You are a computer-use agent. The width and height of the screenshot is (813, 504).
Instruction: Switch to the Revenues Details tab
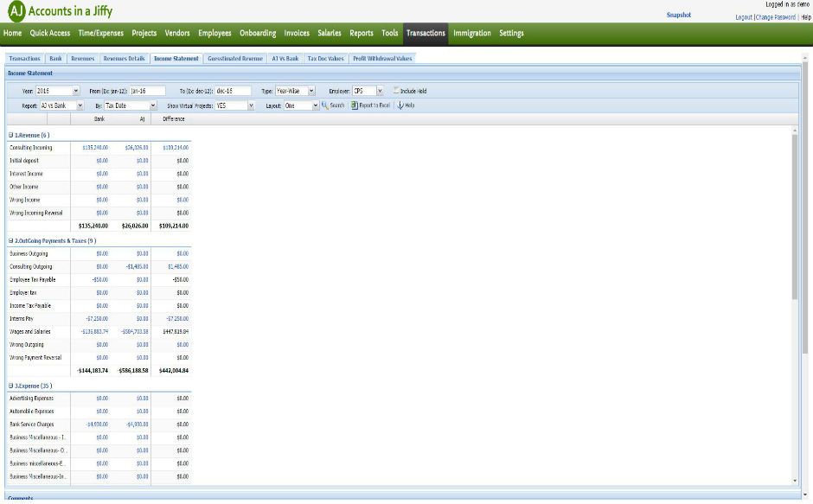[124, 59]
